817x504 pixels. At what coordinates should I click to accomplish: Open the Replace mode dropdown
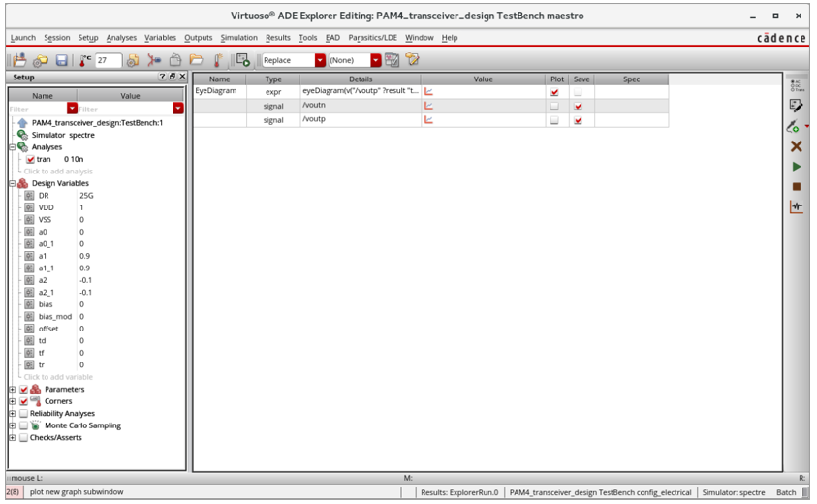coord(320,60)
